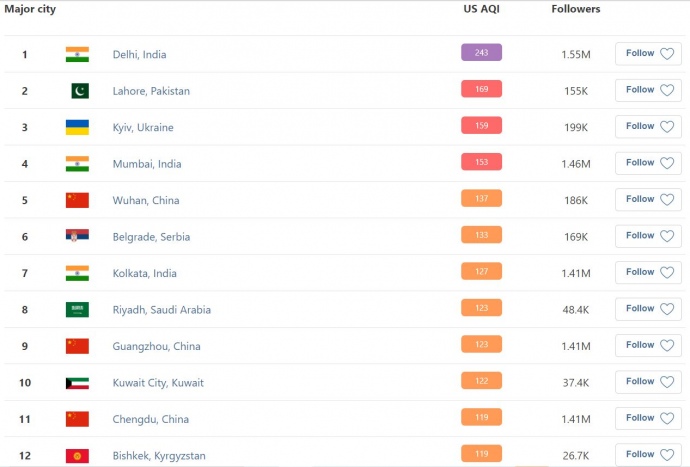Click the China flag beside Wuhan
The image size is (690, 467).
77,200
